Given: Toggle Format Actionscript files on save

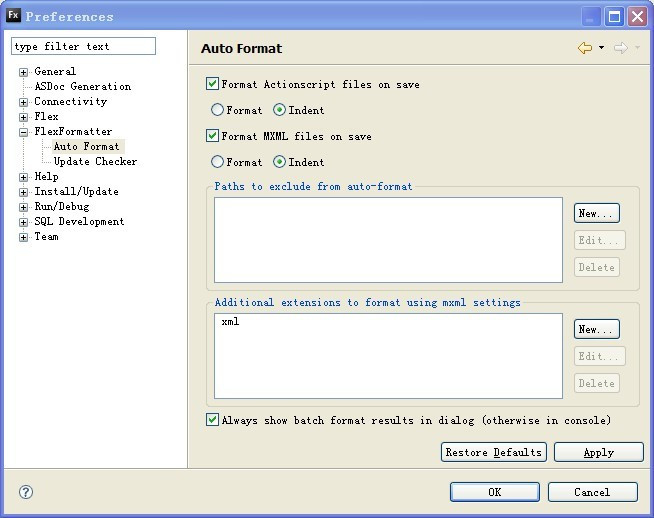Looking at the screenshot, I should pos(212,85).
